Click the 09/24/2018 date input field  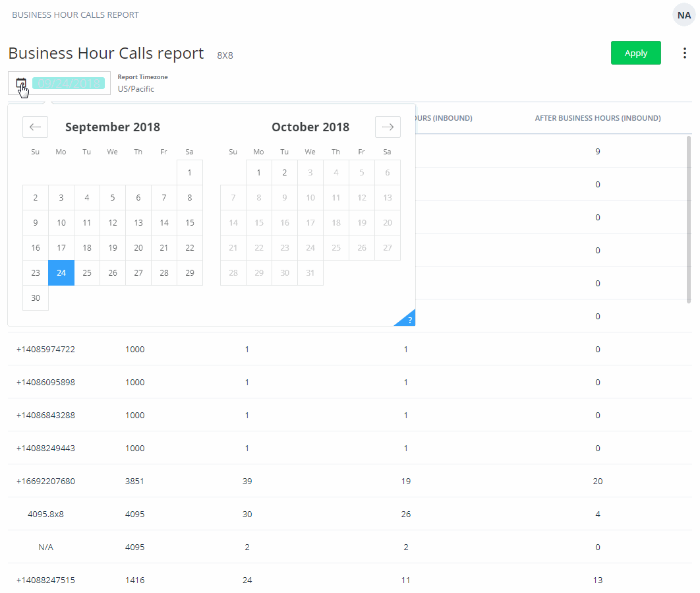69,84
